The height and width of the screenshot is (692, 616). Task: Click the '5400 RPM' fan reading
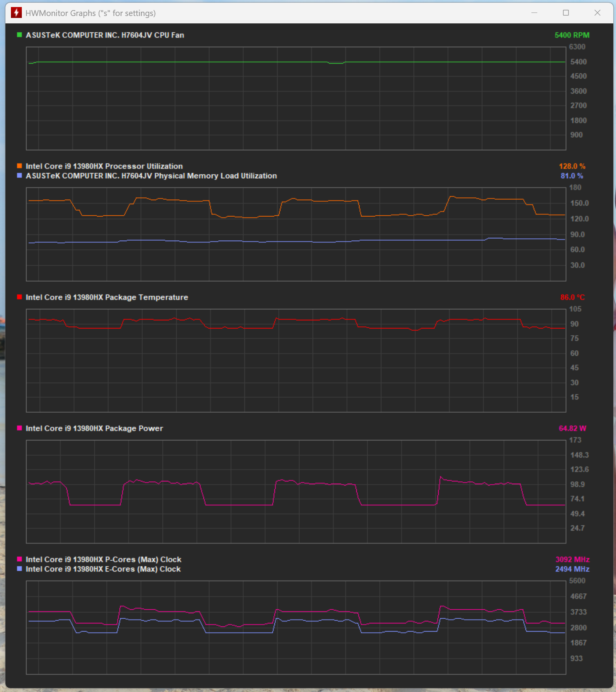tap(572, 35)
